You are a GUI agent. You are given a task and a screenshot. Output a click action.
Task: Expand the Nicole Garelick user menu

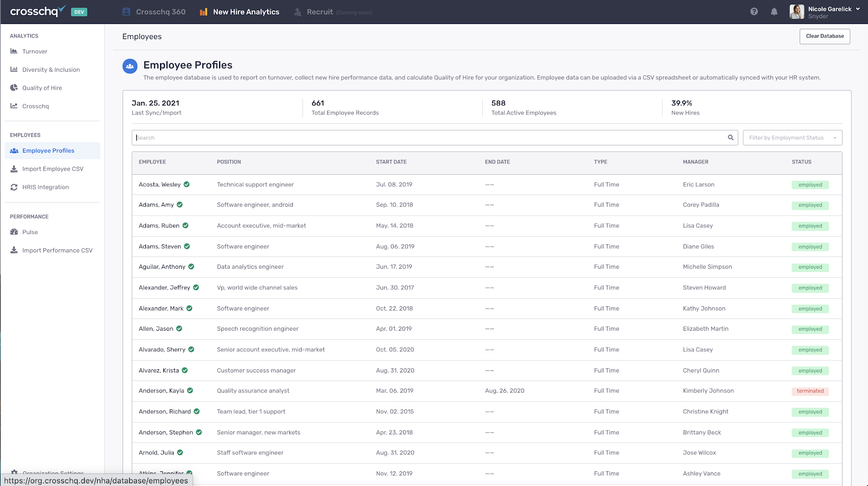pos(858,9)
